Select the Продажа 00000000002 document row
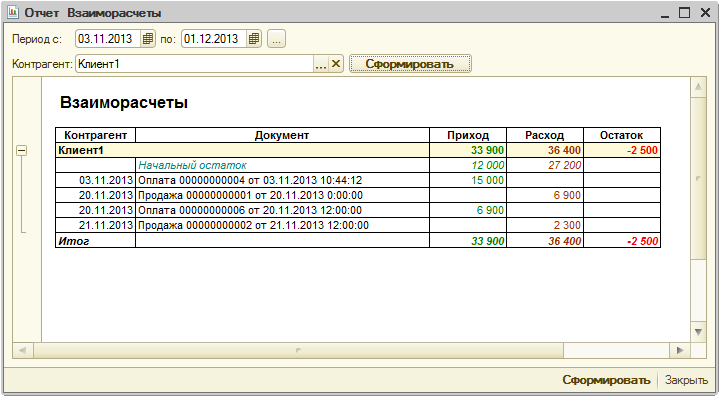Image resolution: width=719 pixels, height=396 pixels. [x=358, y=225]
